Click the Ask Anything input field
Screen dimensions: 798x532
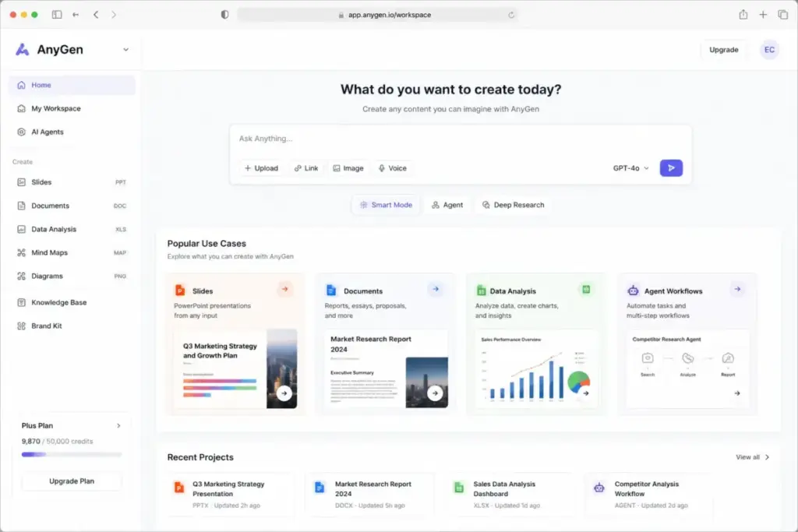(x=460, y=139)
